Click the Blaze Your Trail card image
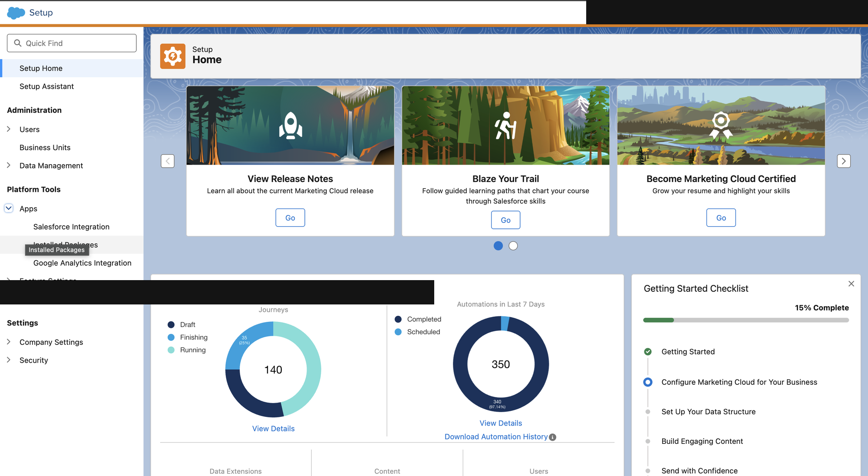This screenshot has width=868, height=476. click(505, 126)
